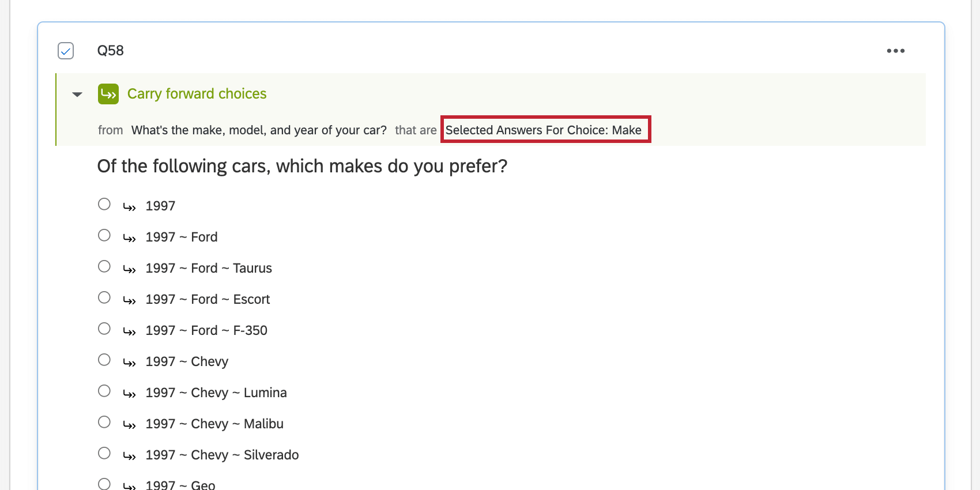Click the Q58 question label
This screenshot has height=490, width=980.
tap(111, 51)
